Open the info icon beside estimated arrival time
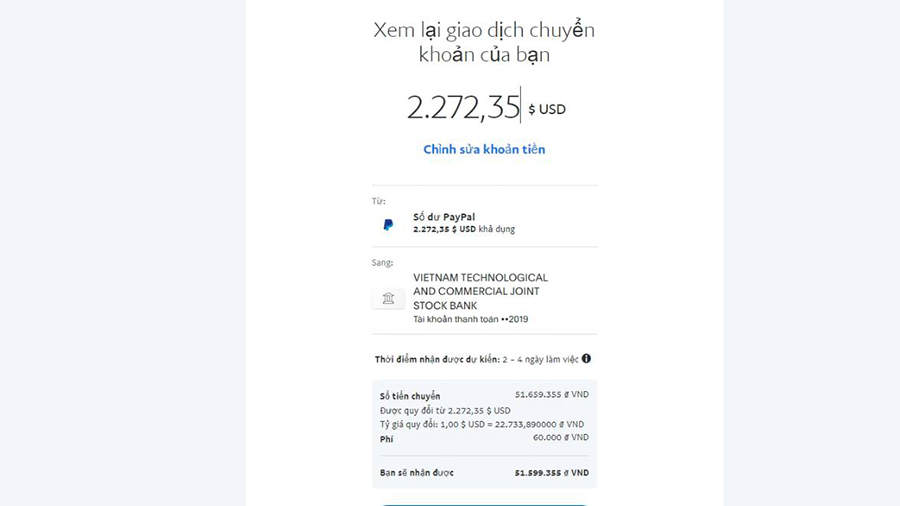This screenshot has width=900, height=506. pos(586,359)
